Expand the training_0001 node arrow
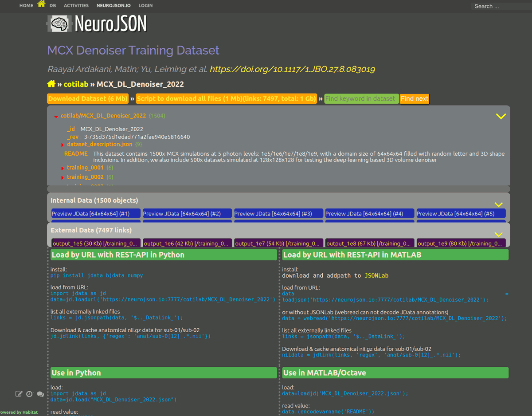The image size is (532, 416). coord(63,169)
